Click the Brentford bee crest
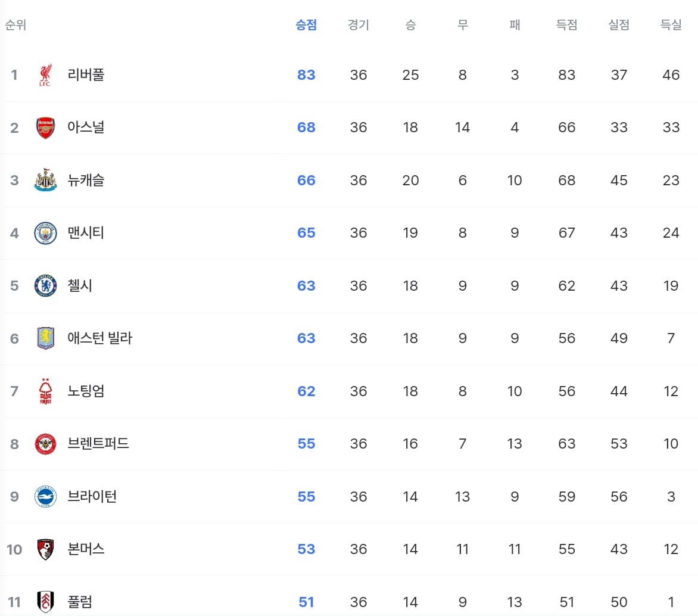Viewport: 698px width, 616px height. tap(45, 444)
